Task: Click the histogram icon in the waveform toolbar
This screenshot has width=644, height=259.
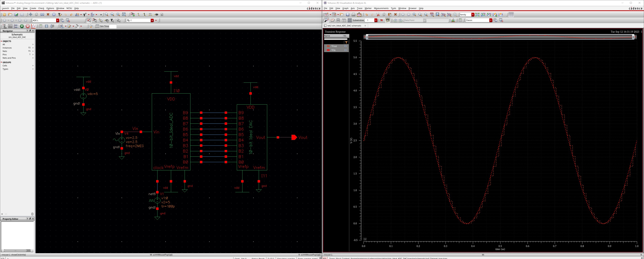Action: pyautogui.click(x=453, y=20)
